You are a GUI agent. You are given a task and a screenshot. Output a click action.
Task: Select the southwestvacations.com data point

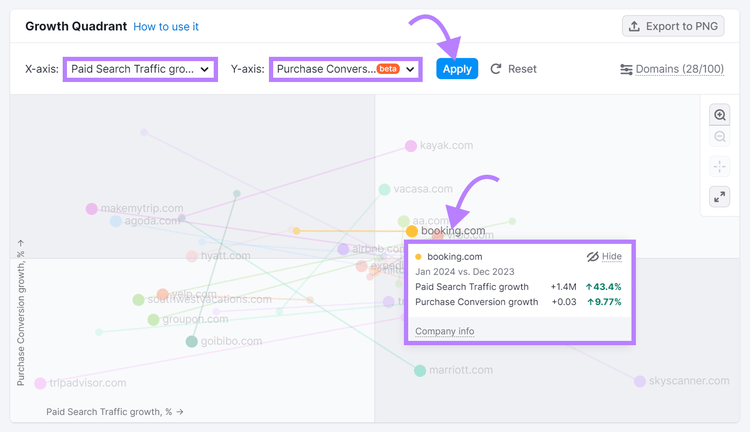[138, 300]
